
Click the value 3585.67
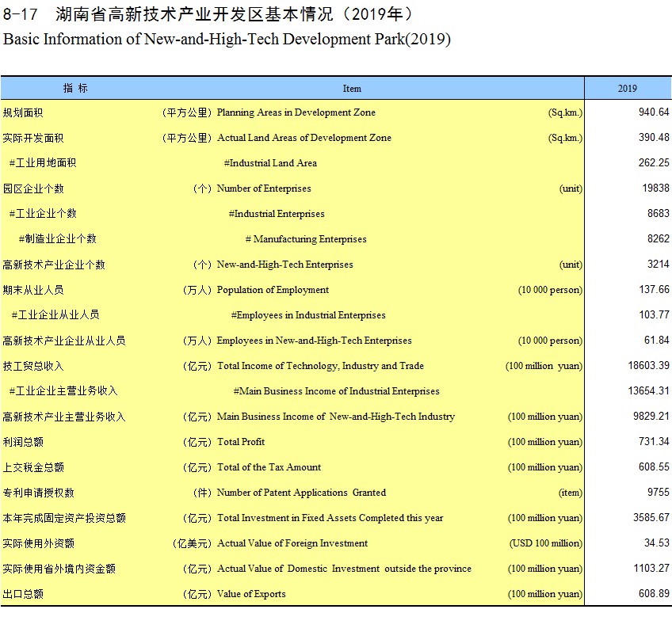(651, 517)
